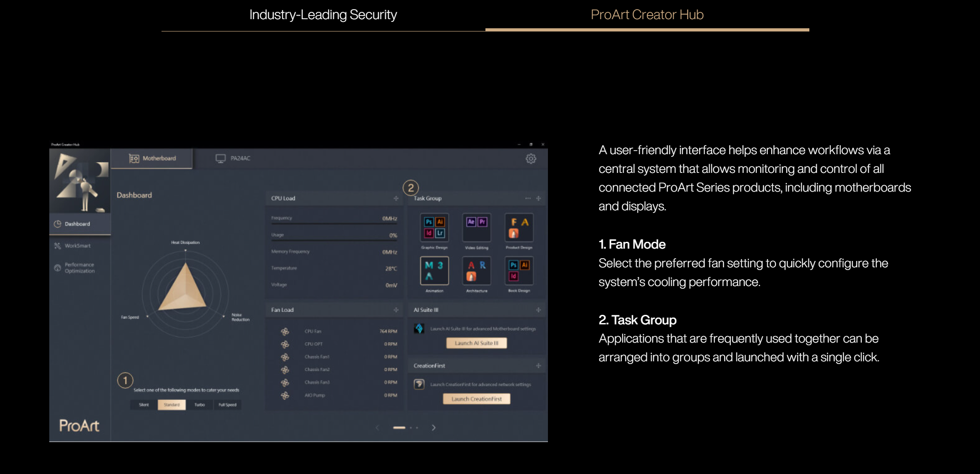Open the Motherboard device tab
Image resolution: width=980 pixels, height=474 pixels.
point(152,158)
